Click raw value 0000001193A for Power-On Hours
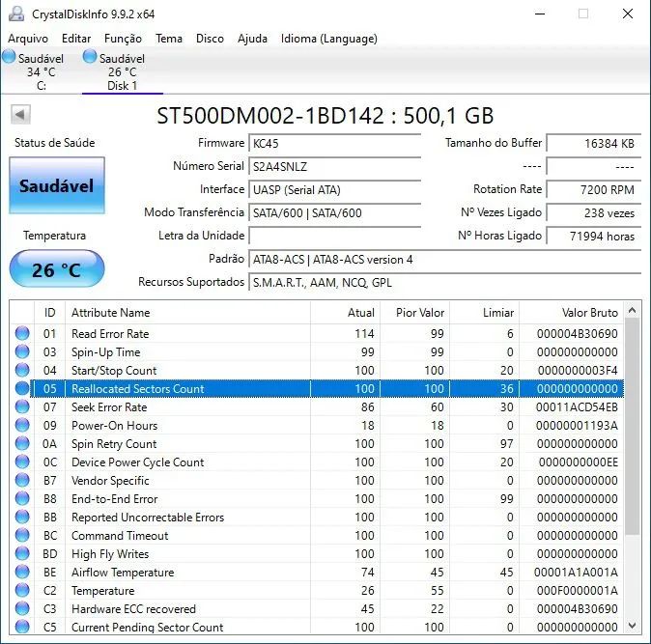This screenshot has width=651, height=644. (x=577, y=426)
